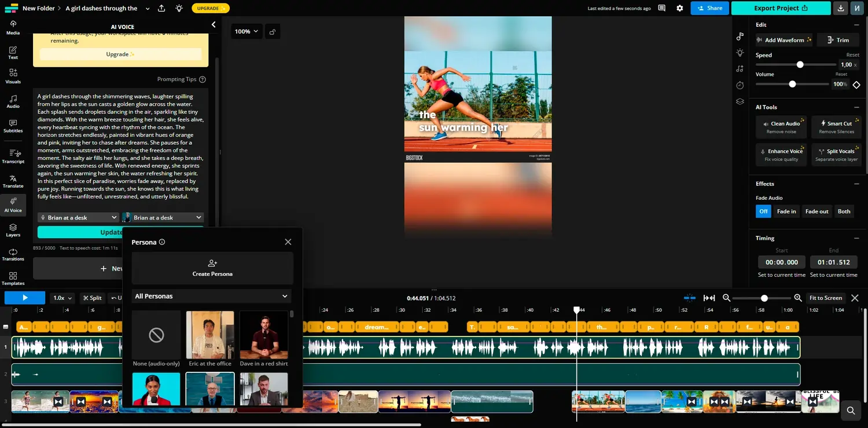Click the timeline snapping icon

coord(690,298)
